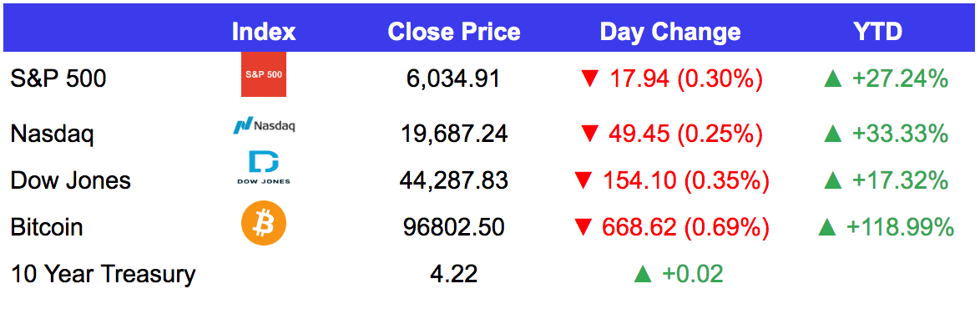Select the Day Change column header
980x309 pixels.
tap(670, 32)
